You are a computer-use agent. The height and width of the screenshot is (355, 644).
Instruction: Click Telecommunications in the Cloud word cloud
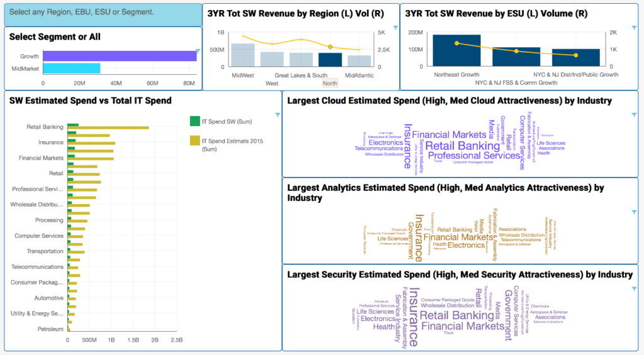pyautogui.click(x=379, y=148)
